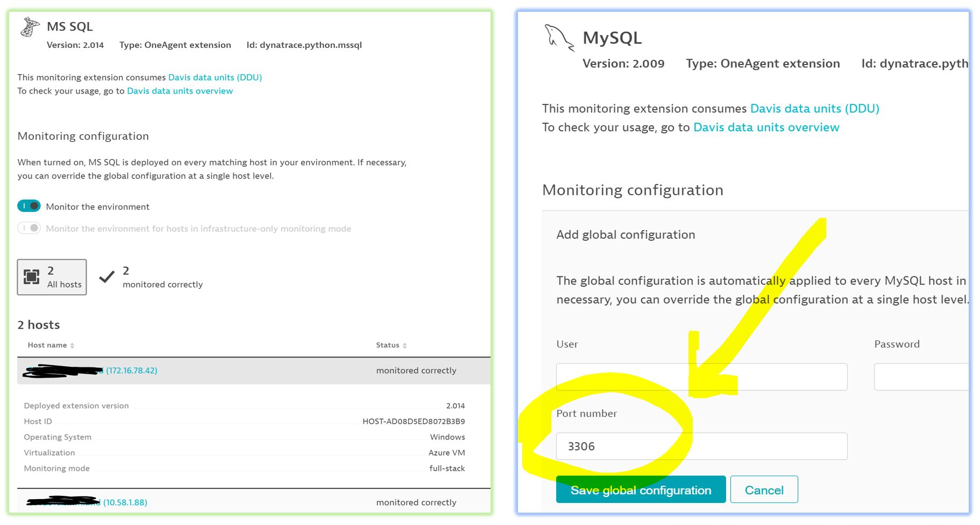The width and height of the screenshot is (980, 525).
Task: Click MS SQL Id dynatrace.python.mssql text
Action: [304, 45]
